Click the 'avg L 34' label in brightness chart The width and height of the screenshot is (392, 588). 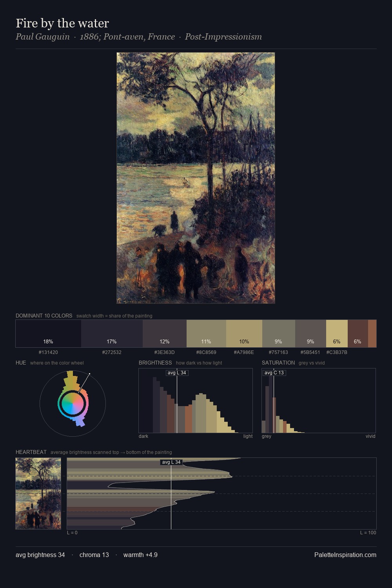(177, 373)
